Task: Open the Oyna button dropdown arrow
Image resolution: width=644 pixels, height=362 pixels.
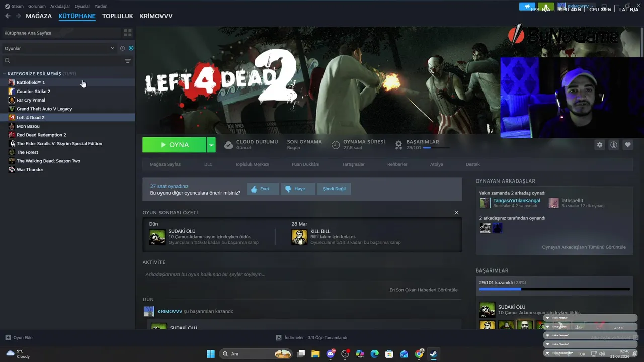Action: (212, 145)
